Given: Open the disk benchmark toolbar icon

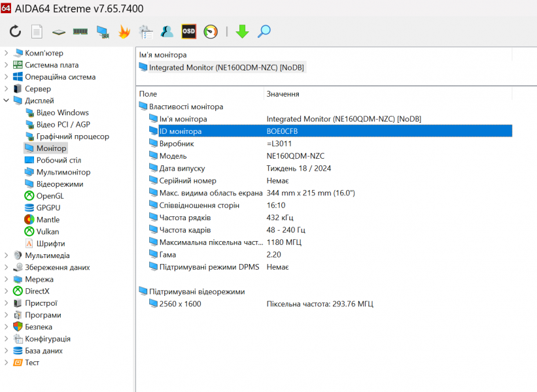Looking at the screenshot, I should (x=59, y=32).
